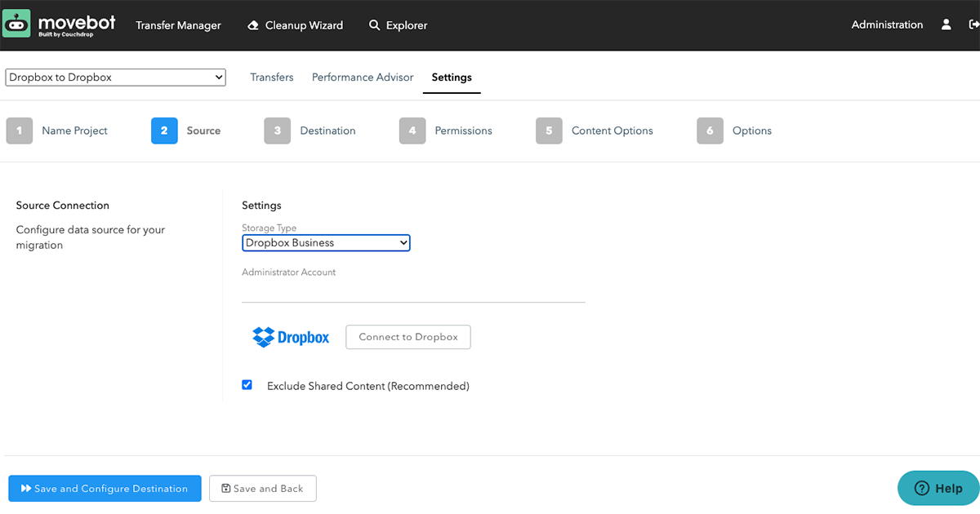Screen dimensions: 980x514
Task: Disable Exclude Shared Content checkbox
Action: (x=247, y=384)
